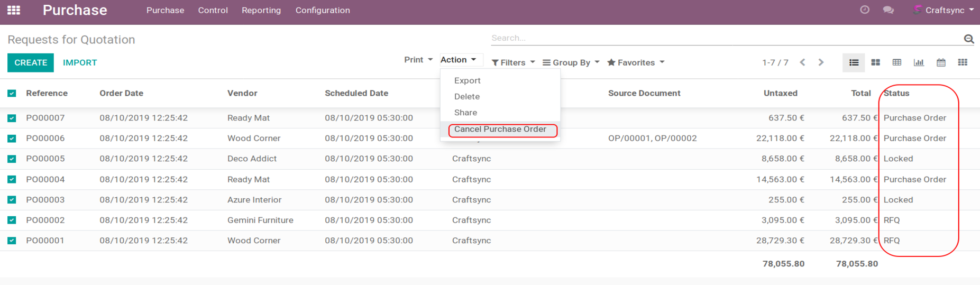The width and height of the screenshot is (980, 285).
Task: Switch to list view
Action: coord(854,62)
